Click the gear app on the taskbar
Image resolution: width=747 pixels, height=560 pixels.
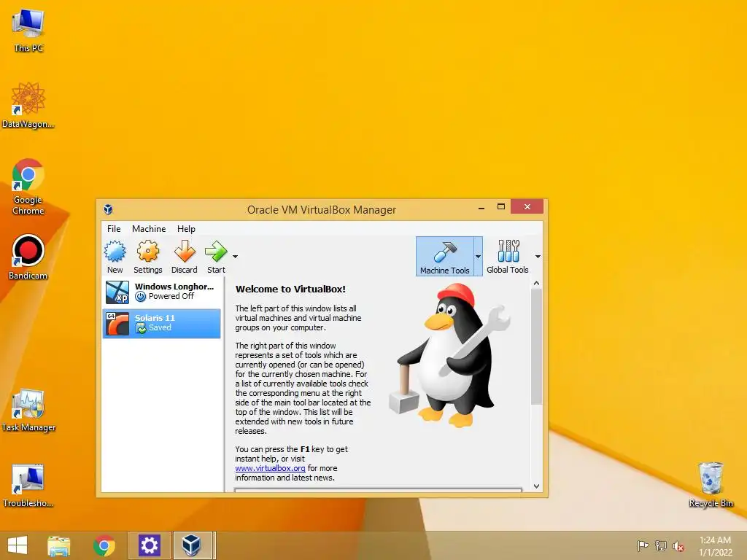click(150, 545)
